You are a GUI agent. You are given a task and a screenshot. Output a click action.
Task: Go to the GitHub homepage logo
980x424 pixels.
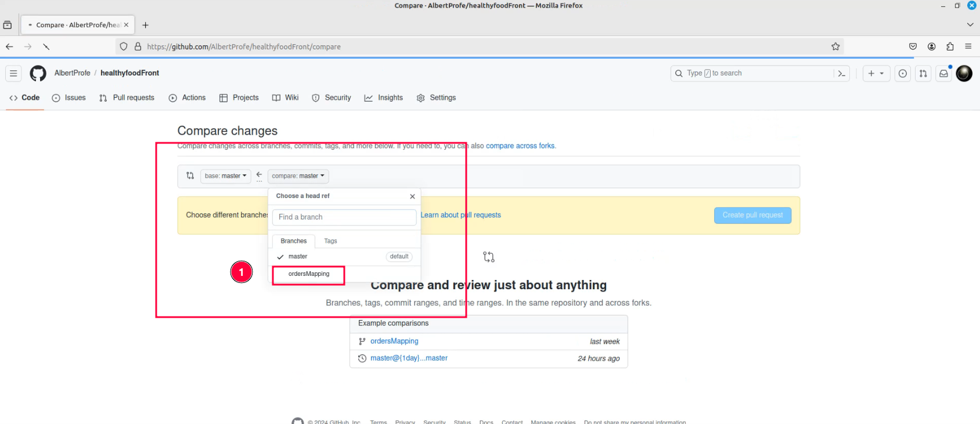38,73
